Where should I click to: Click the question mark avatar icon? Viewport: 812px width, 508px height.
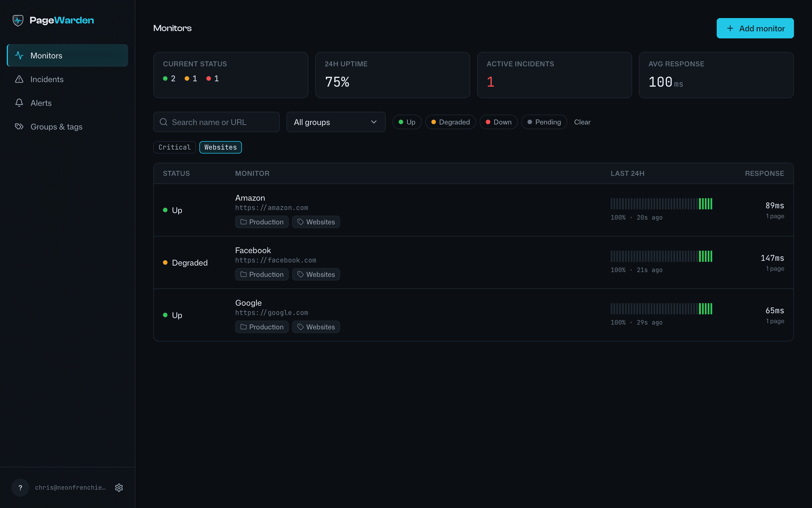pos(20,487)
